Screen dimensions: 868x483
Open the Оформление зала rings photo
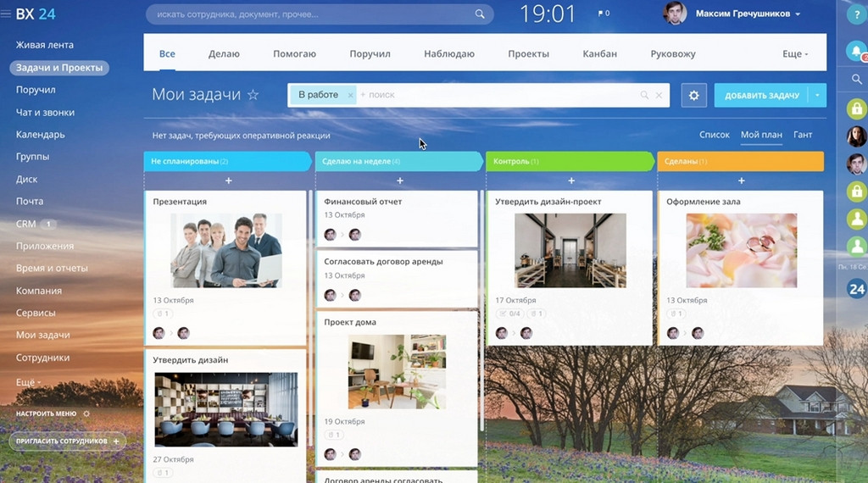(x=741, y=251)
